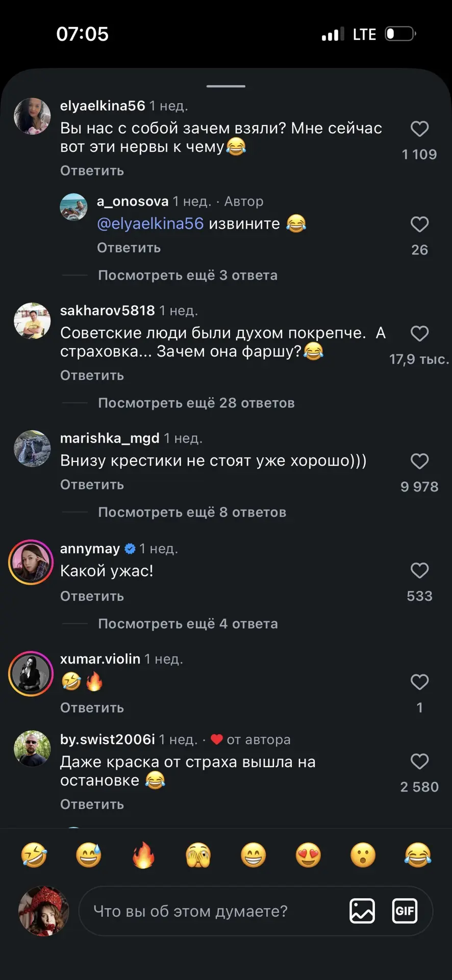
Task: Expand 'Посмотреть ещё 4 ответа' under annymay
Action: click(188, 624)
